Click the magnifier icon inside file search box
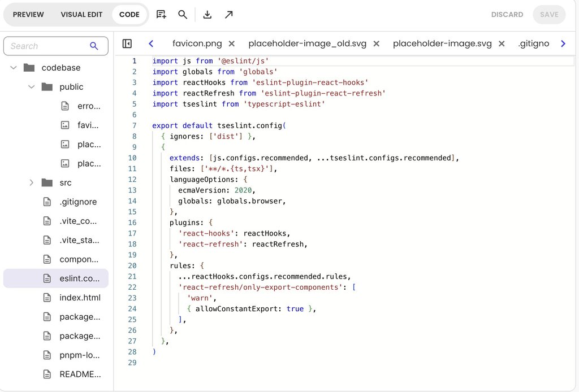Viewport: 579px width, 392px height. (x=94, y=46)
